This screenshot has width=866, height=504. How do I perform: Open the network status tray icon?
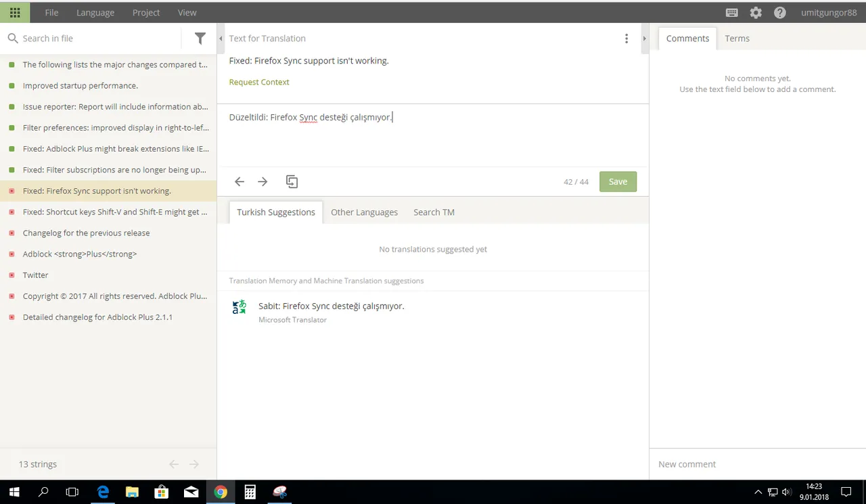coord(773,492)
